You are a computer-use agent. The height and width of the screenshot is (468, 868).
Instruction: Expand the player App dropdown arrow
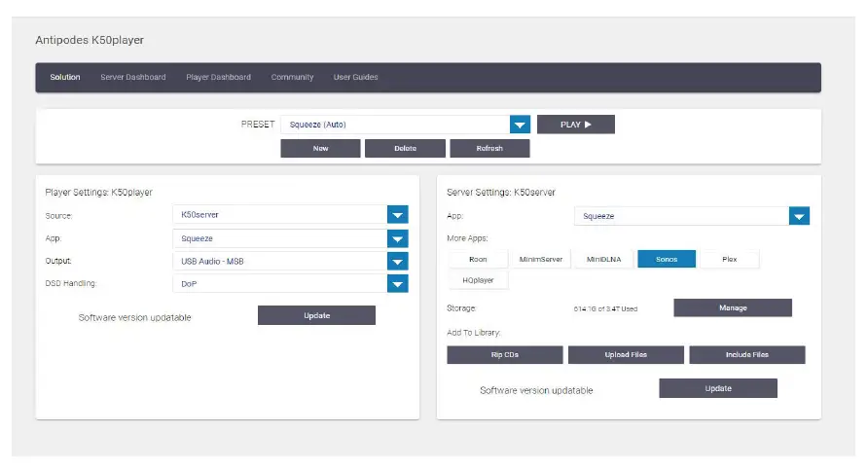pyautogui.click(x=397, y=239)
